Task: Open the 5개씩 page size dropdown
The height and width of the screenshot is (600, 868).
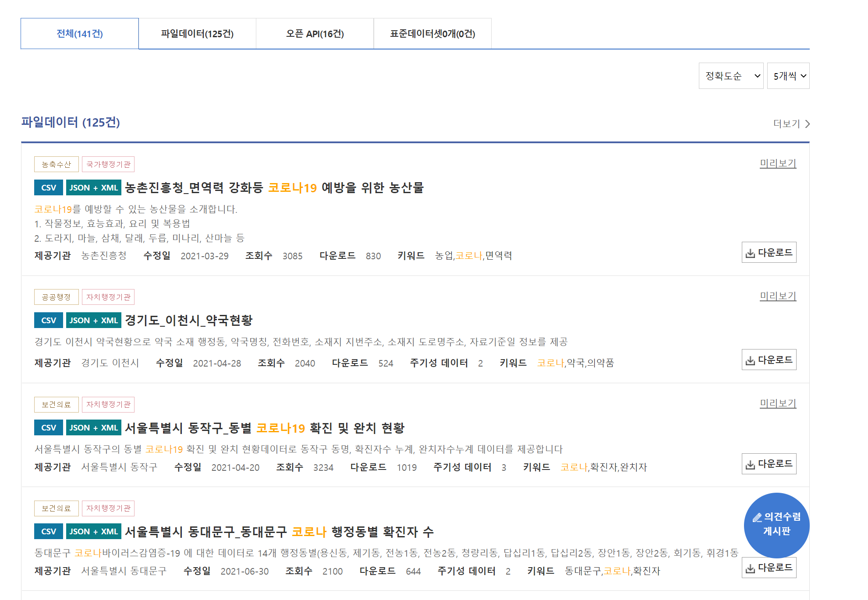Action: pyautogui.click(x=788, y=76)
